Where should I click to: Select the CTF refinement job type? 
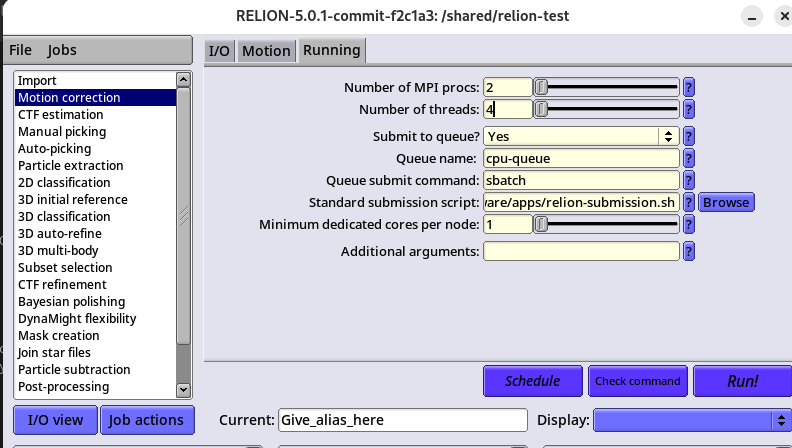click(96, 285)
